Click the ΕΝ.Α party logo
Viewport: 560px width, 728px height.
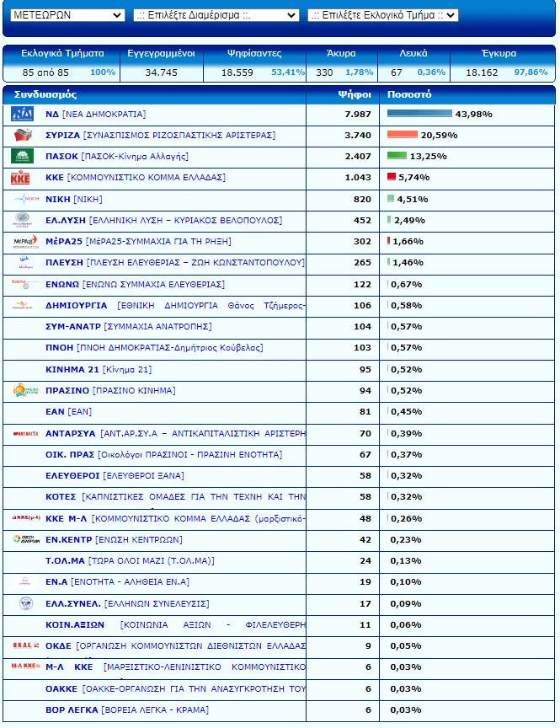[x=24, y=581]
